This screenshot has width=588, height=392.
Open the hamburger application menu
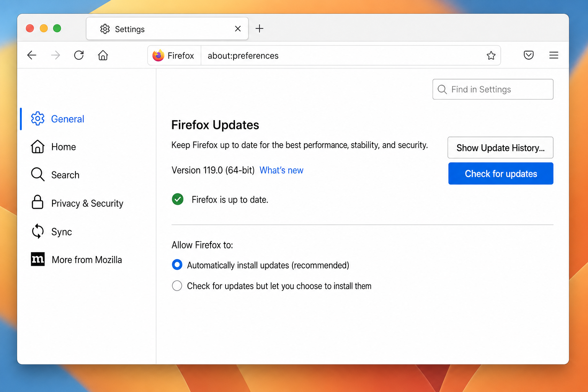tap(554, 55)
